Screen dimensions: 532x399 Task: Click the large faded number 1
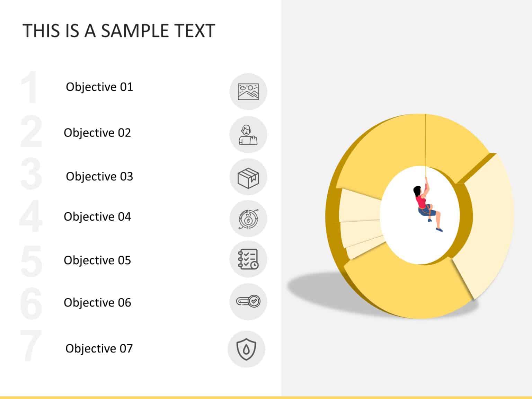tap(30, 87)
